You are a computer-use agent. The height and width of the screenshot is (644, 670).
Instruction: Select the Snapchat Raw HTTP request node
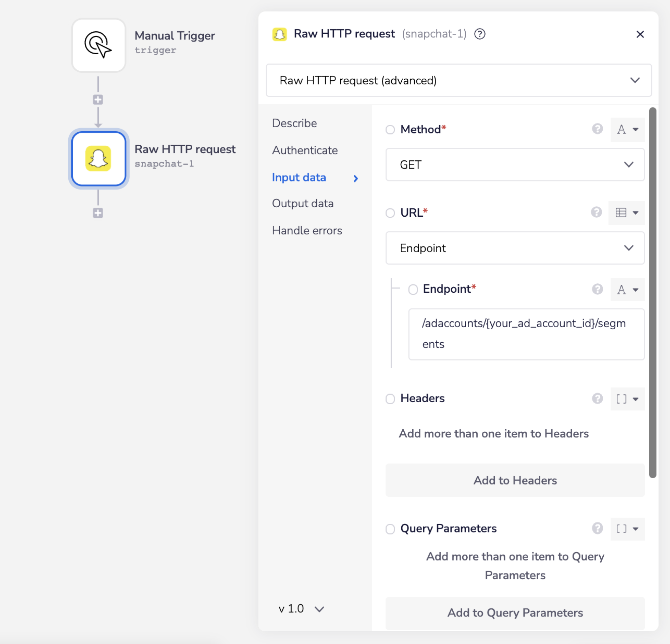point(98,158)
